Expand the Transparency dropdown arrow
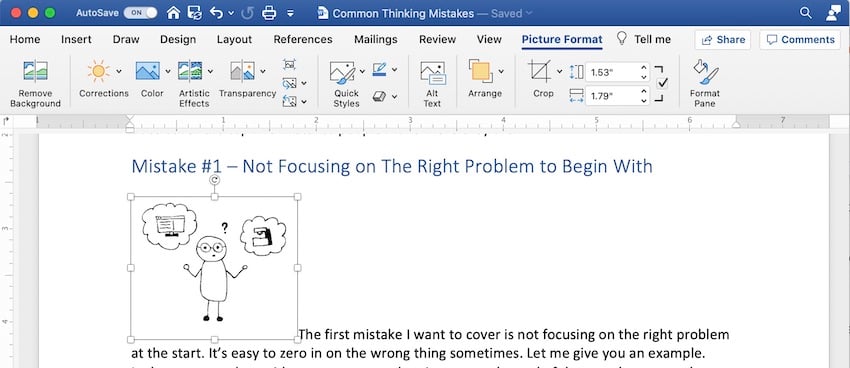850x368 pixels. pyautogui.click(x=263, y=71)
